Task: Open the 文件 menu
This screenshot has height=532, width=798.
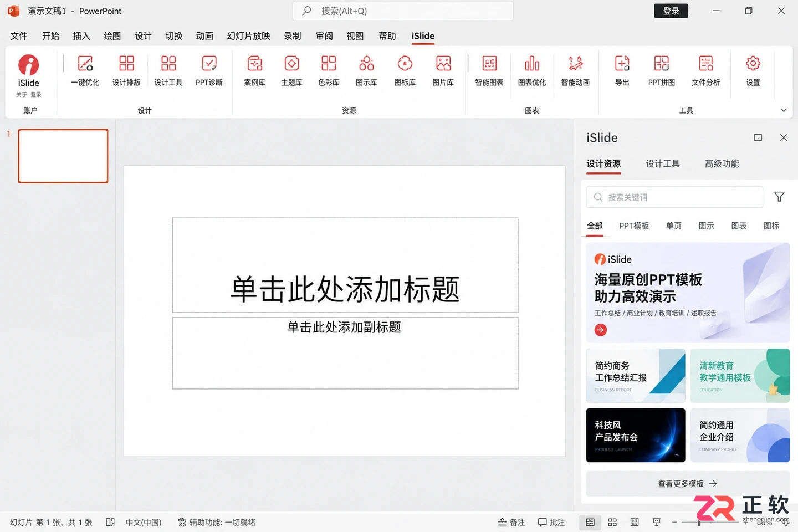Action: tap(19, 36)
